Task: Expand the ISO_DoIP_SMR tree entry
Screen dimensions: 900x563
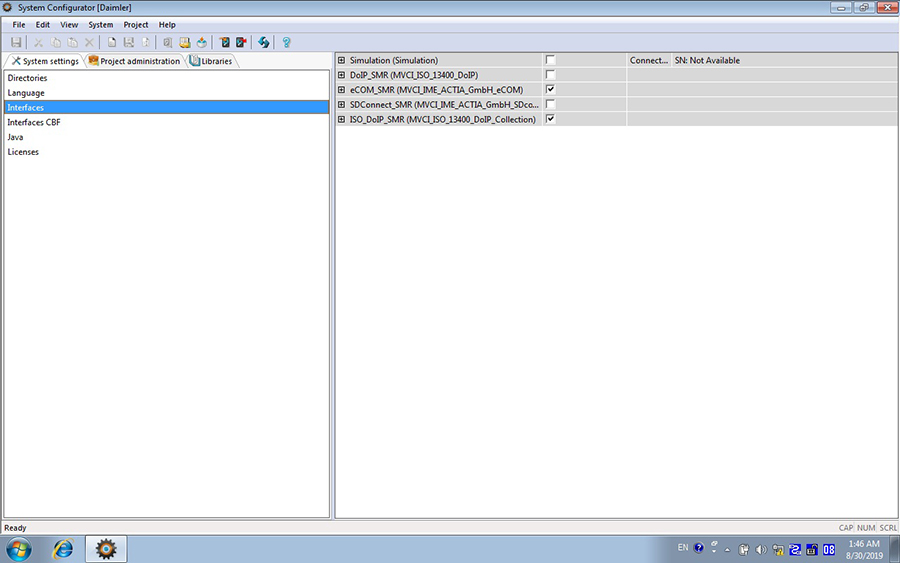Action: [x=342, y=119]
